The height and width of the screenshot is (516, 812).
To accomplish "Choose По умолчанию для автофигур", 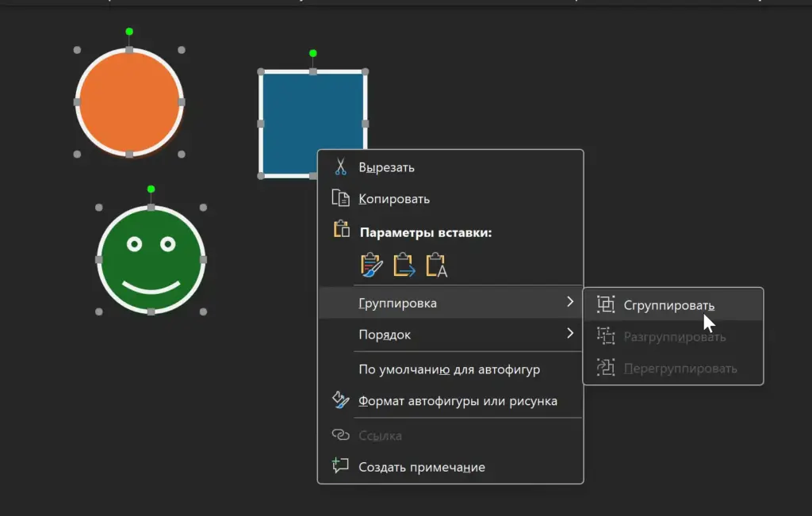I will (450, 369).
